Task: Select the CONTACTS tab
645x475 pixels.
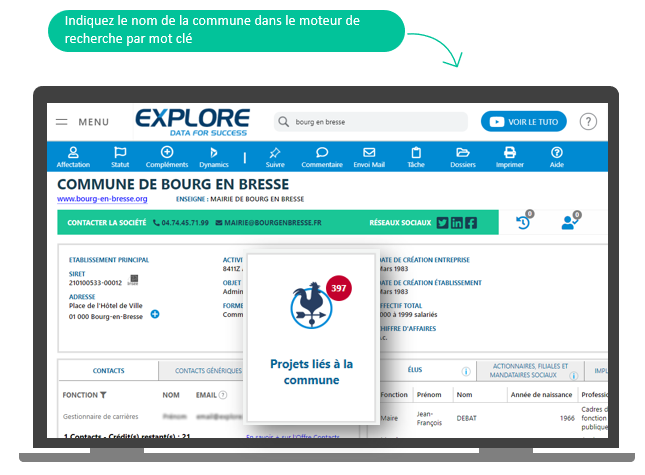Action: [x=109, y=370]
